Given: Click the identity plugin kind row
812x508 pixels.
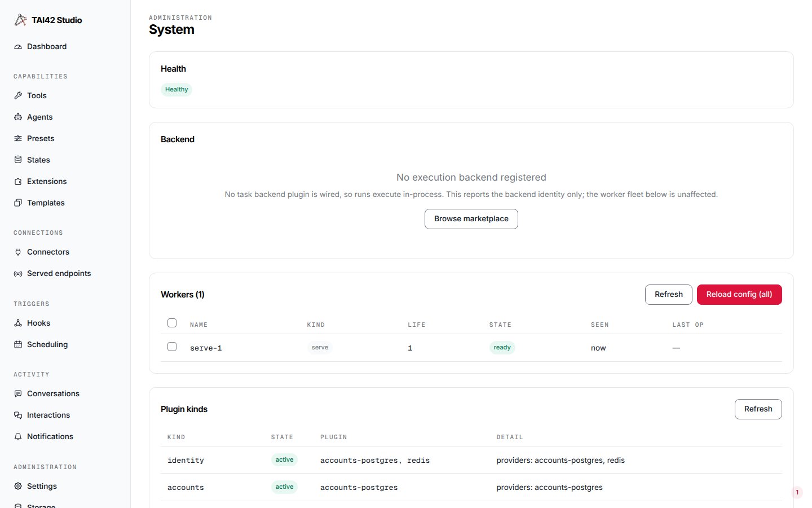Looking at the screenshot, I should [471, 460].
